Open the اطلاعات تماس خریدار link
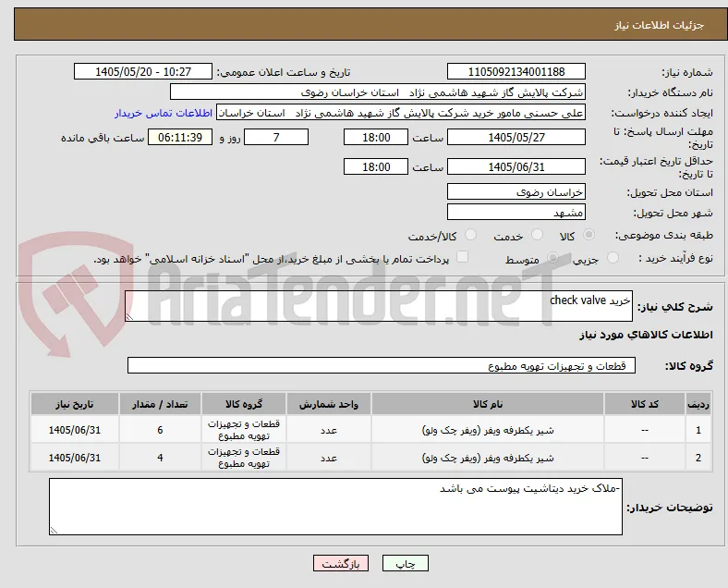The image size is (728, 588). tap(164, 113)
